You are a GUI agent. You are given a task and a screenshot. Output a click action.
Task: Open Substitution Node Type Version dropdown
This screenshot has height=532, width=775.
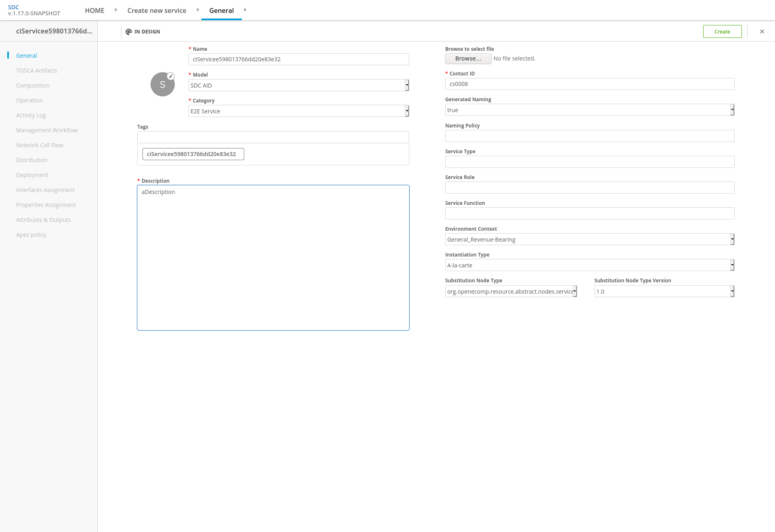664,291
